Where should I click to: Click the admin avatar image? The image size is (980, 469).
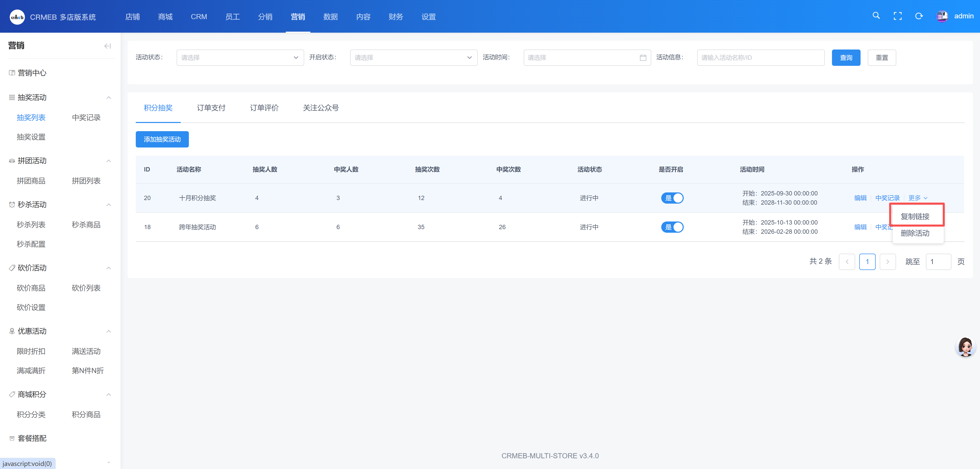click(x=942, y=16)
